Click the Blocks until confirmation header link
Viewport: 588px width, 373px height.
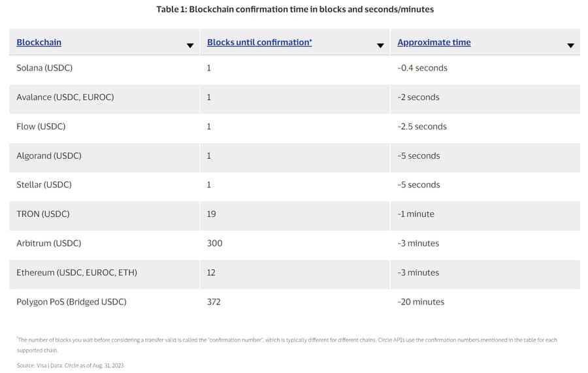(259, 42)
